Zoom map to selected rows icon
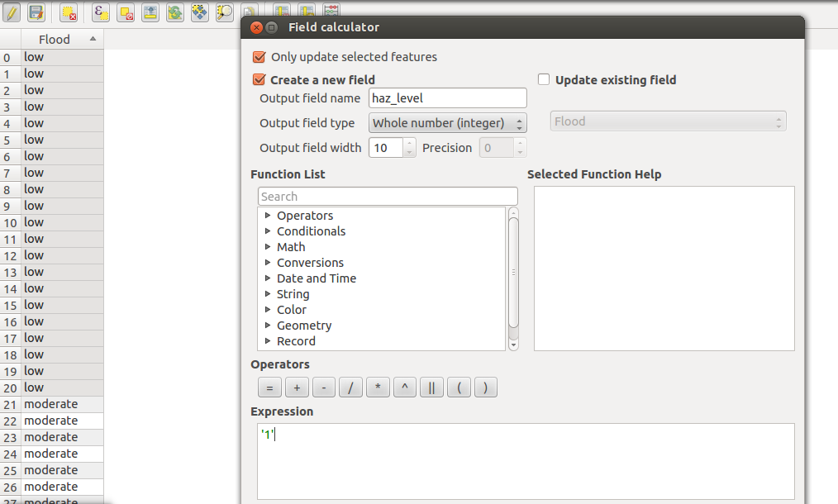Screen dimensions: 838x504 (225, 12)
